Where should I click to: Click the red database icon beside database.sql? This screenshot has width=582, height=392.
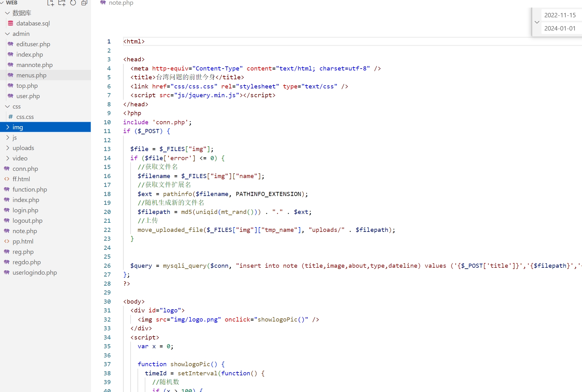click(x=11, y=23)
